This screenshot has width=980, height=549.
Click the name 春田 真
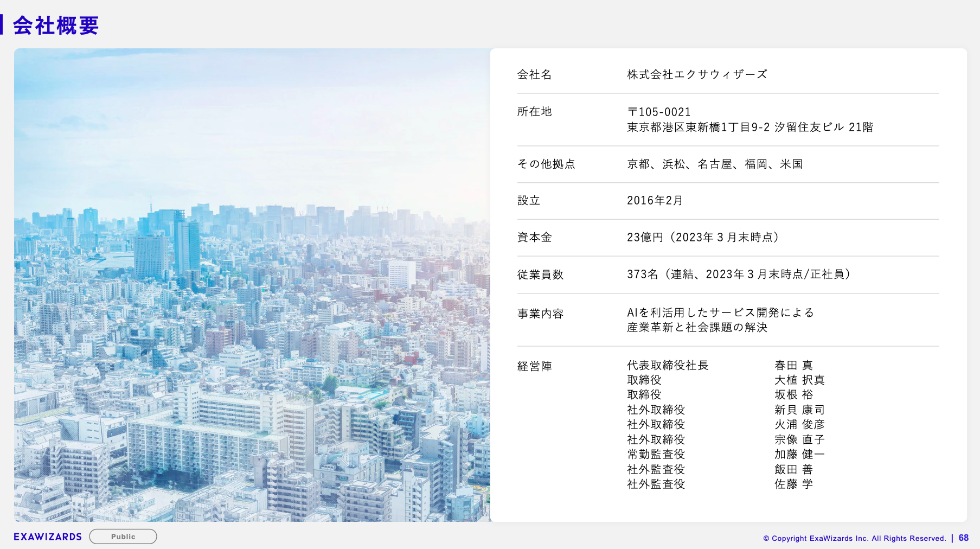click(x=794, y=365)
